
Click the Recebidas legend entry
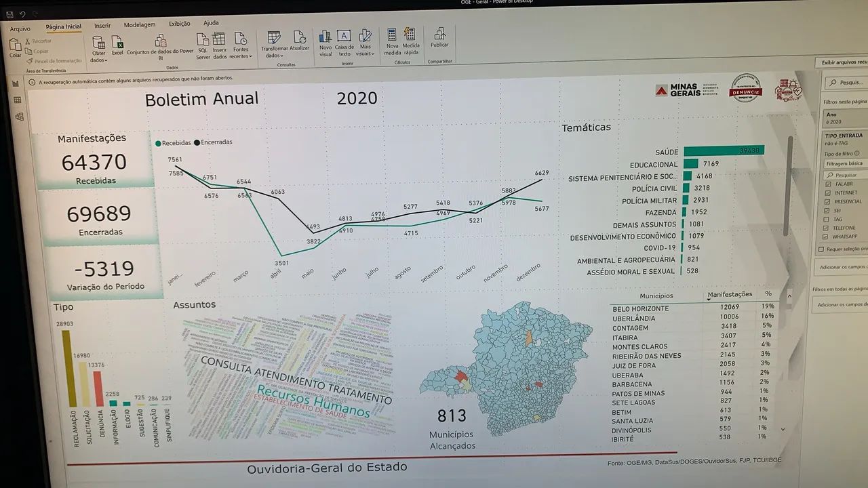coord(173,143)
